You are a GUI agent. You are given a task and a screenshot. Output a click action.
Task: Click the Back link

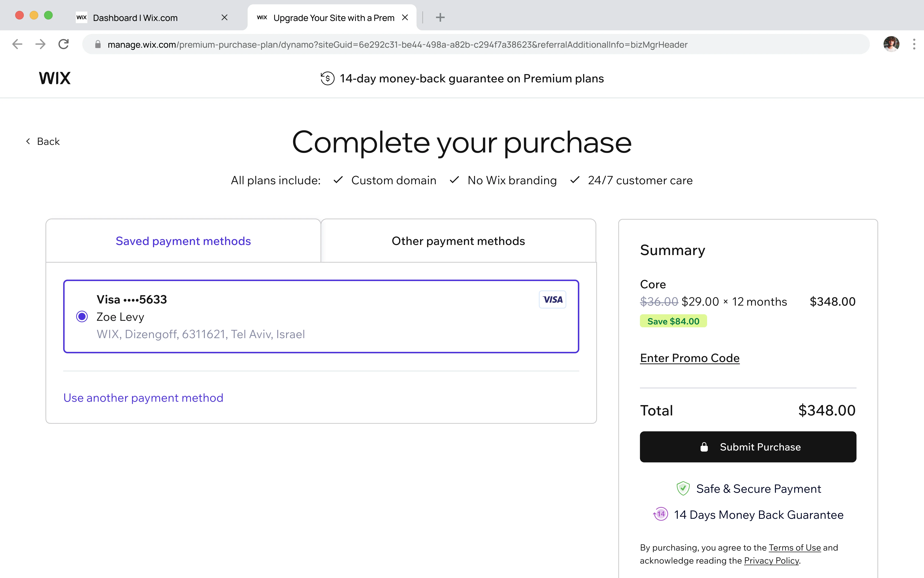coord(43,141)
